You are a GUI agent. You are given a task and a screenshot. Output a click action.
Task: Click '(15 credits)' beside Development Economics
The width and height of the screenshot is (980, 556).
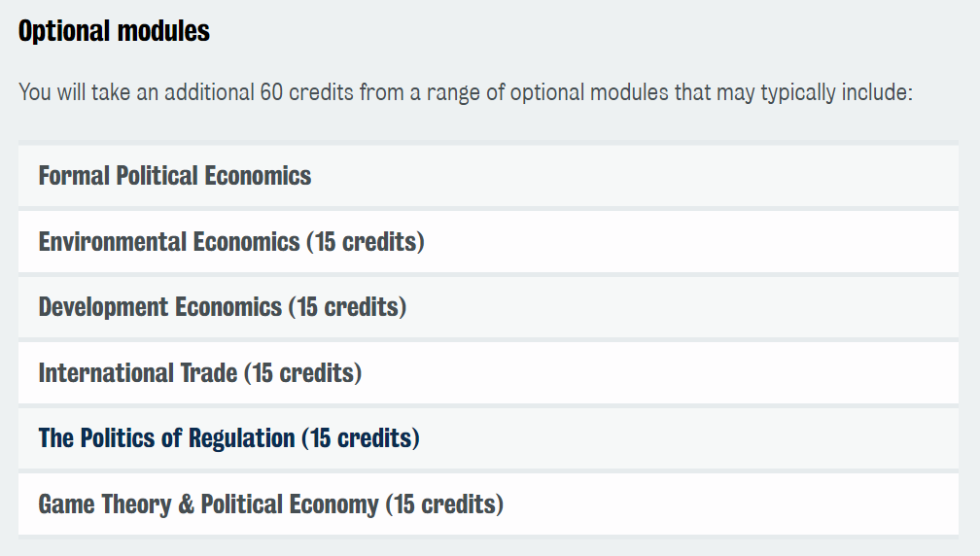347,308
